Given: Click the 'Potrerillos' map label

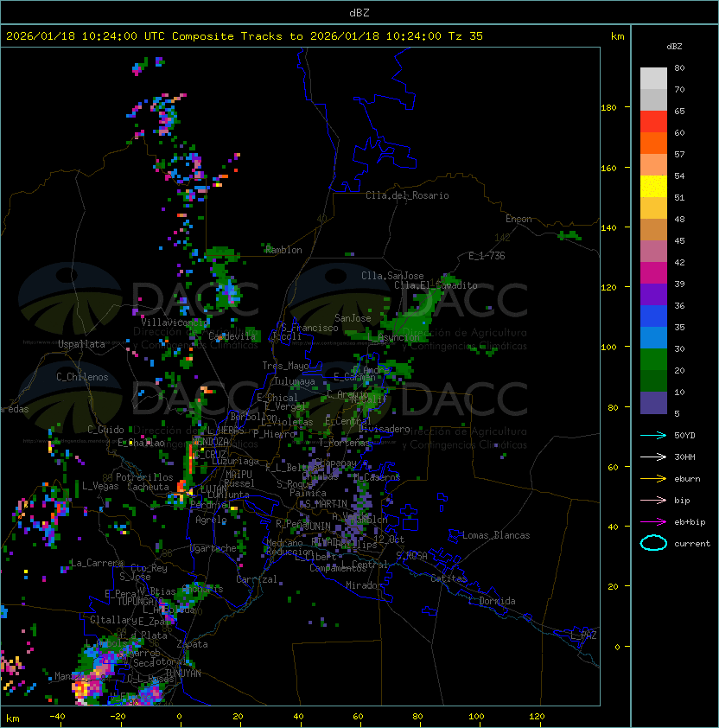Looking at the screenshot, I should [144, 477].
